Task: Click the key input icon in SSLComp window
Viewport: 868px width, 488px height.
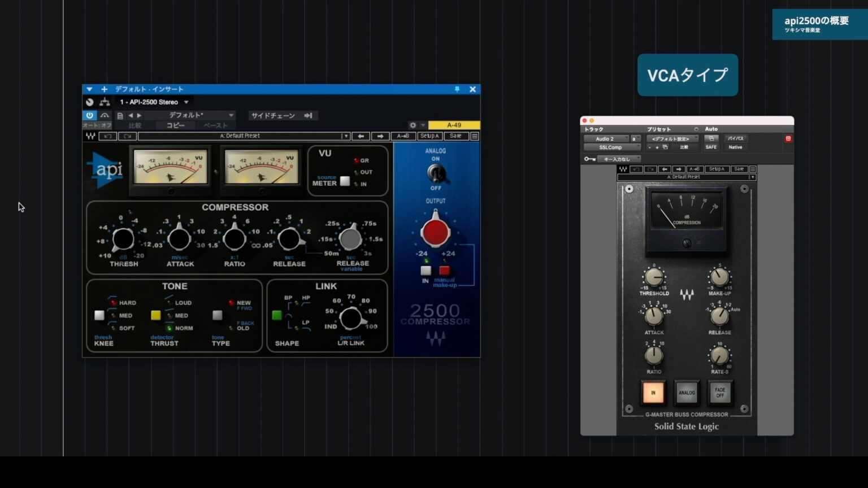Action: [x=589, y=159]
